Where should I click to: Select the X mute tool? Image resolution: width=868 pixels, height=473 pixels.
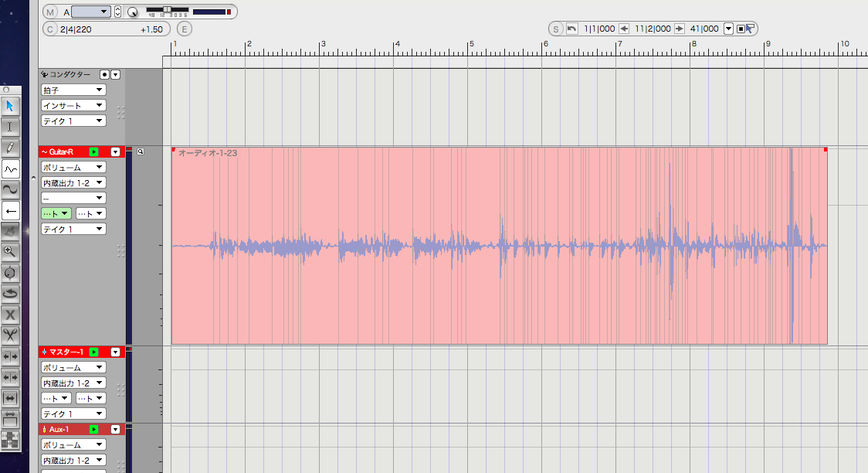(x=10, y=315)
